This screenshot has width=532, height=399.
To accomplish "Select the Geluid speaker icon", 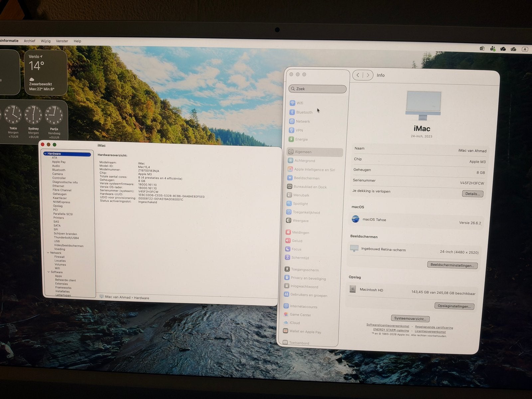I will point(288,241).
